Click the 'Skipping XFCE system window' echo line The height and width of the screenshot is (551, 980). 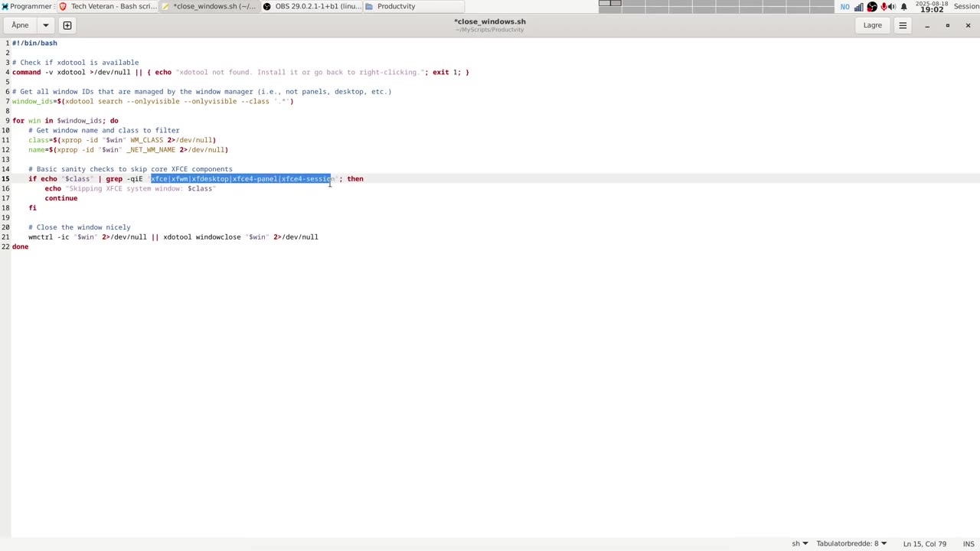(130, 188)
